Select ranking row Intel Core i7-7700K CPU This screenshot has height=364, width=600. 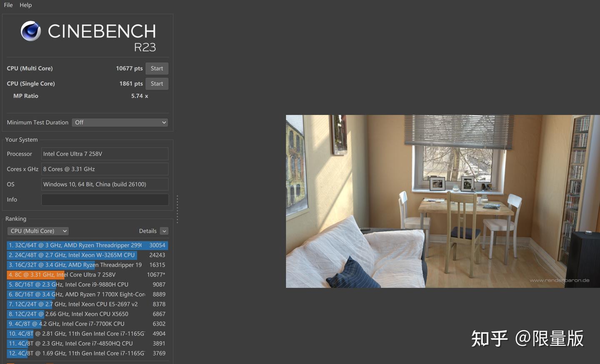point(87,324)
